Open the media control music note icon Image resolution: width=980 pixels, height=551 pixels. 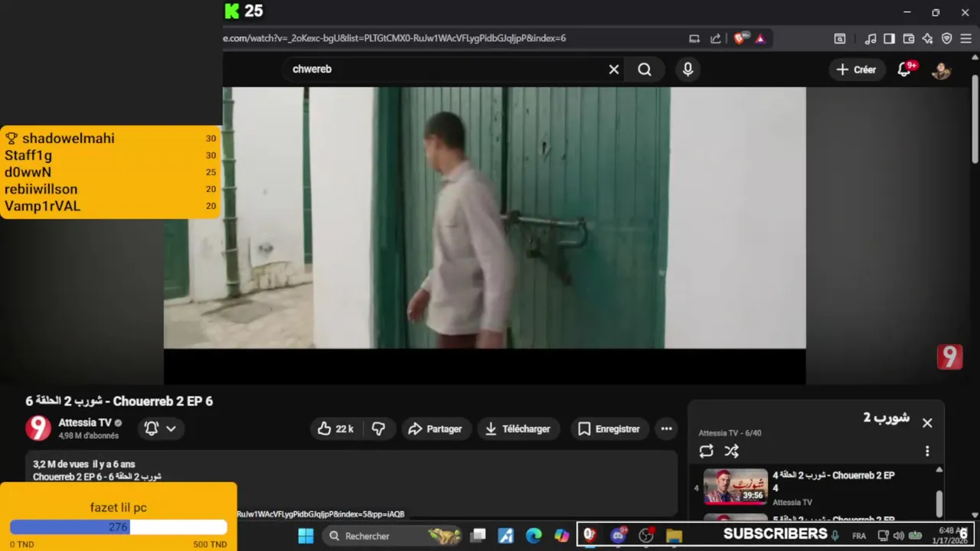pyautogui.click(x=871, y=38)
